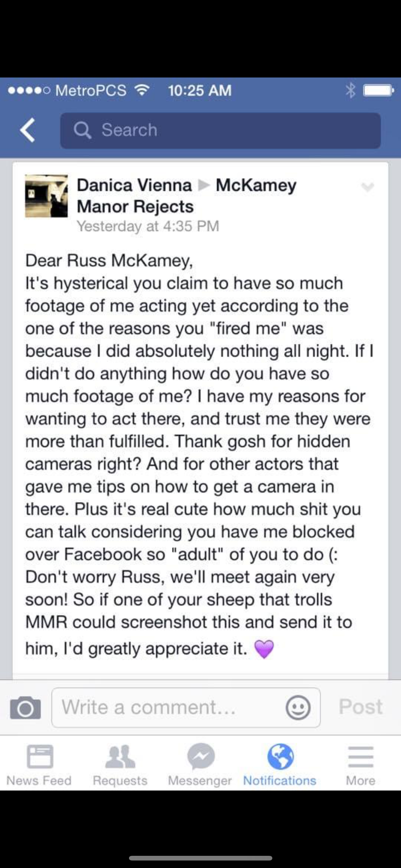Open the More menu tab
401x868 pixels.
click(x=361, y=764)
